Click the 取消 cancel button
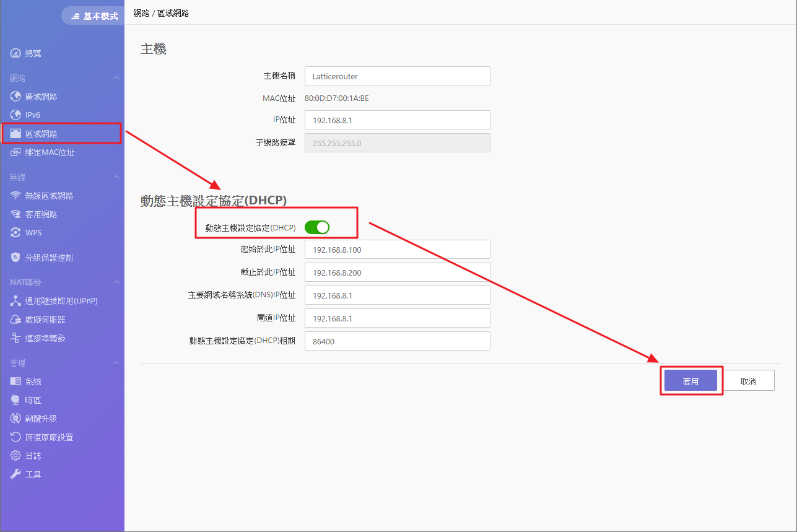 coord(748,382)
